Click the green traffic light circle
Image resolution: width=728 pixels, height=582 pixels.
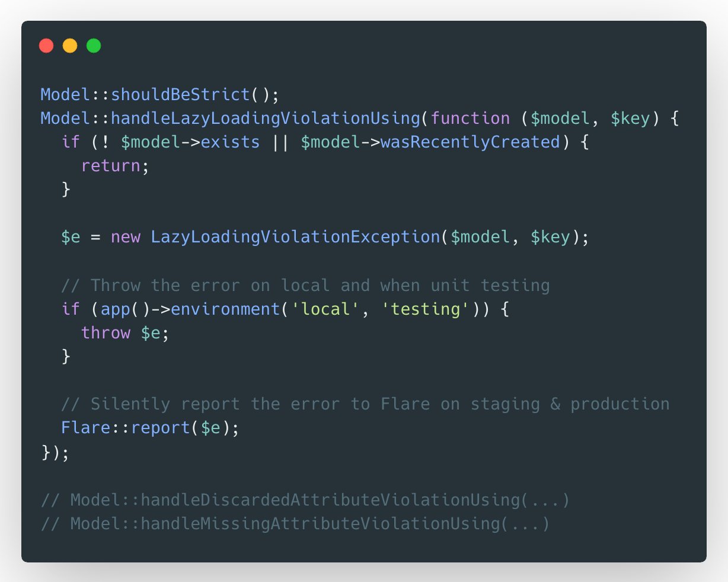[x=93, y=45]
